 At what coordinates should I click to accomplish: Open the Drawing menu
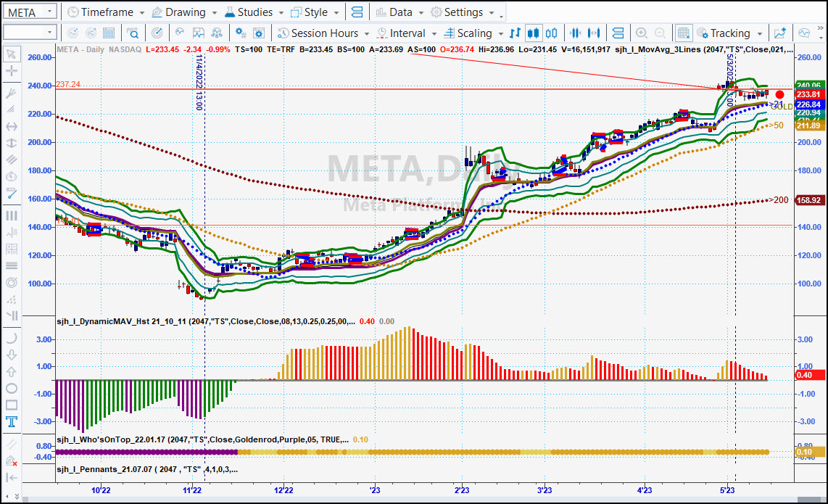[184, 12]
